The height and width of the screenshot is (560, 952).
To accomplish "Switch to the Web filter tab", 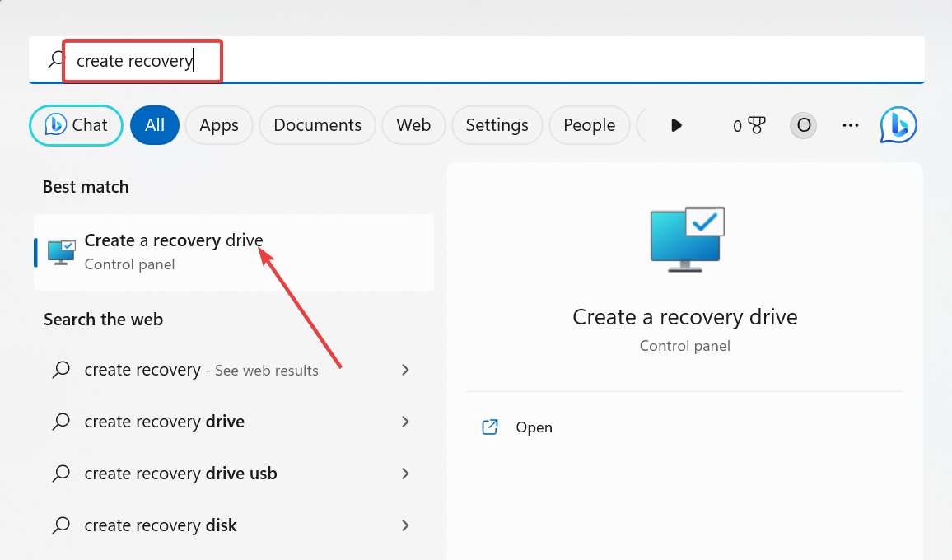I will pos(413,125).
